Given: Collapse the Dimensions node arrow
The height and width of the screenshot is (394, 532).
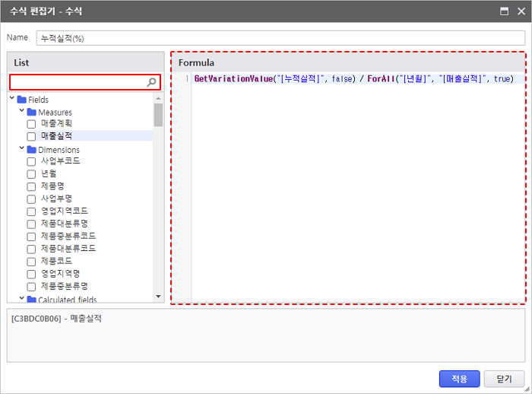Looking at the screenshot, I should (x=22, y=149).
